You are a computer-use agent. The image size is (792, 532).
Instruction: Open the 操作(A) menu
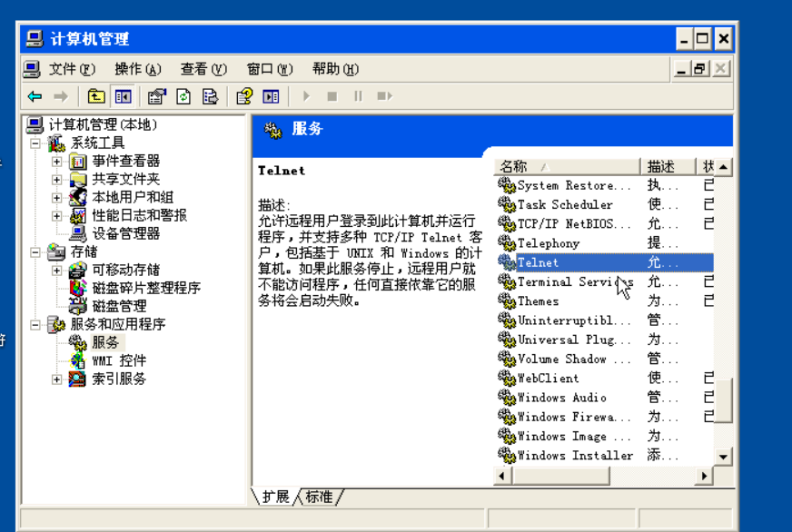(137, 69)
